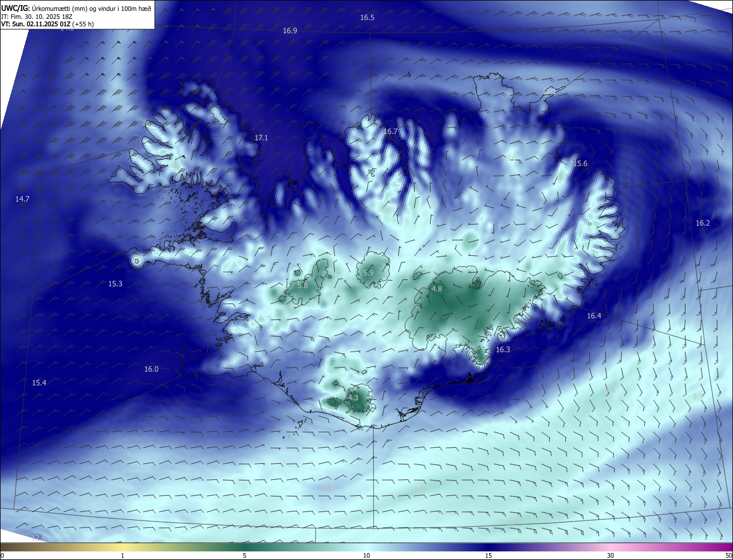Image resolution: width=733 pixels, height=560 pixels.
Task: Click the valid time line "VT: Sun. 02.11.2025 01Z"
Action: 36,24
